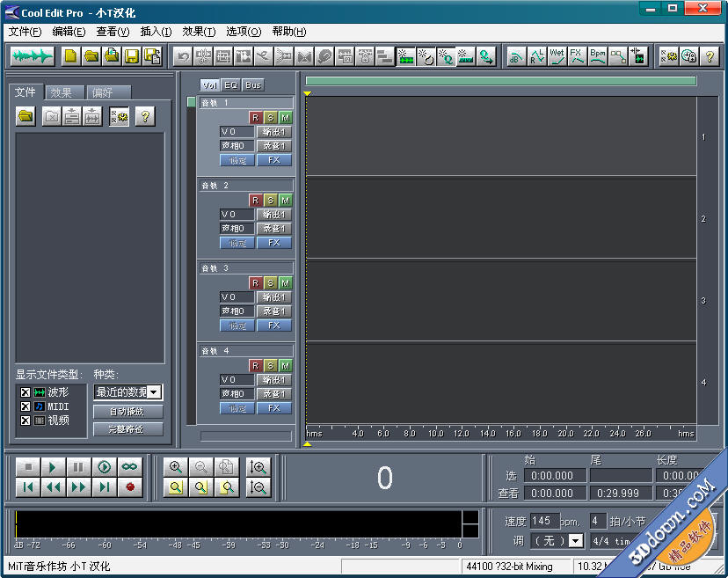728x578 pixels.
Task: Open the 最近的数据 sort dropdown
Action: point(155,392)
